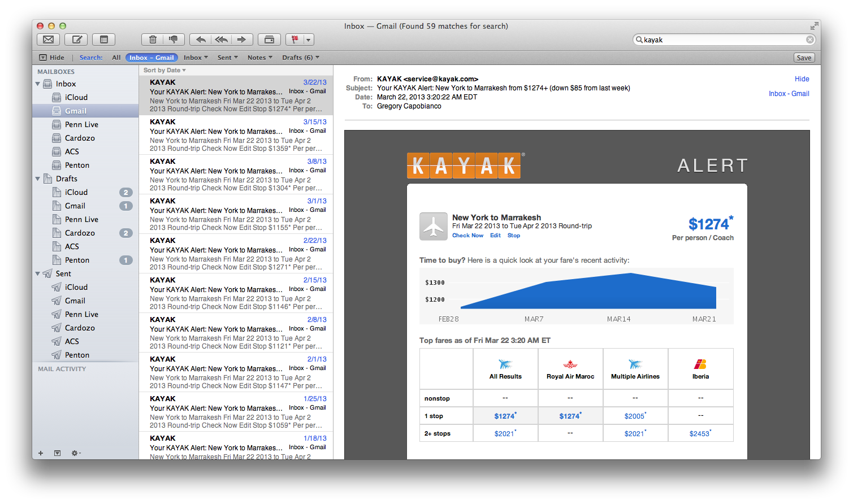
Task: Save the current search
Action: tap(804, 58)
